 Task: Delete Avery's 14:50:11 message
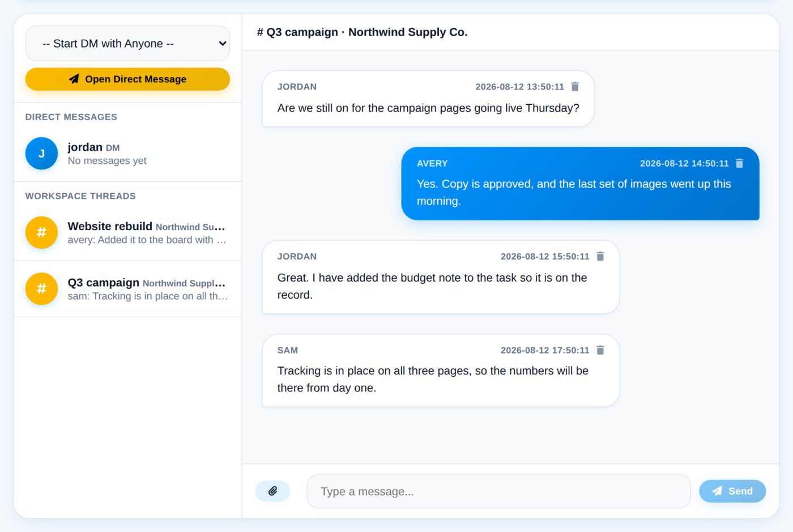tap(739, 163)
